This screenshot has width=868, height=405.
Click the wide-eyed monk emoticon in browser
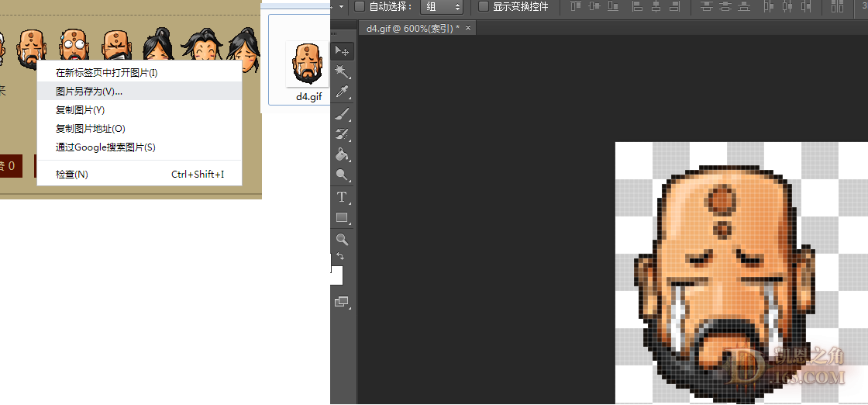[73, 44]
